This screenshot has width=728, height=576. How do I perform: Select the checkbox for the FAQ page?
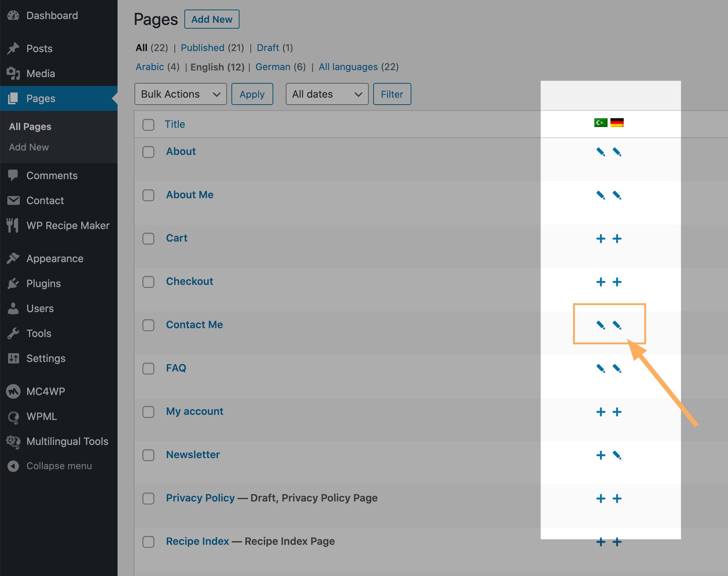(x=148, y=369)
